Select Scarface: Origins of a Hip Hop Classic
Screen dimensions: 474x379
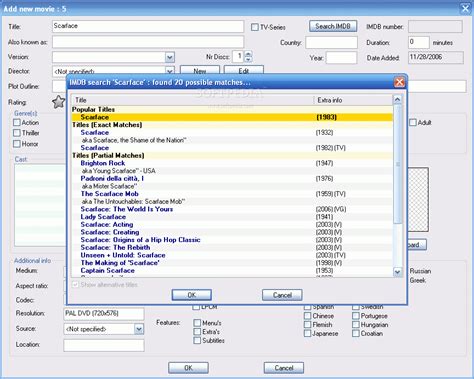click(232, 240)
